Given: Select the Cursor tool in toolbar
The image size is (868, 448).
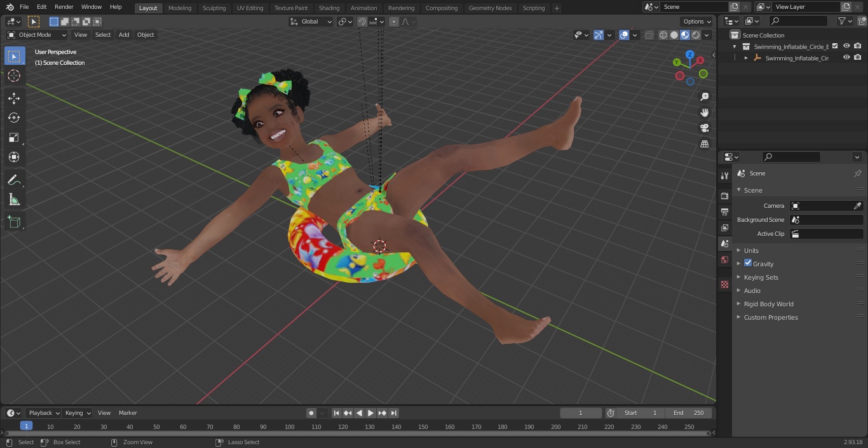Looking at the screenshot, I should pyautogui.click(x=14, y=76).
